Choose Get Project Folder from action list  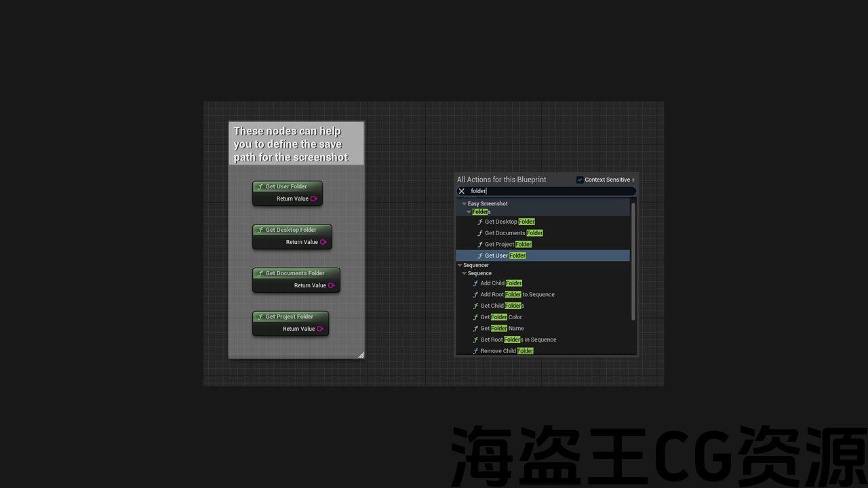click(x=508, y=244)
